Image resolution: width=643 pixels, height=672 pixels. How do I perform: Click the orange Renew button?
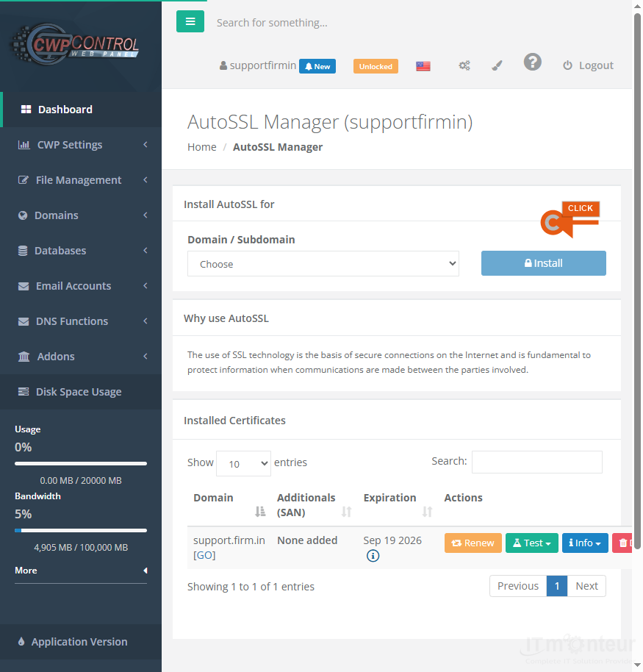[x=473, y=543]
